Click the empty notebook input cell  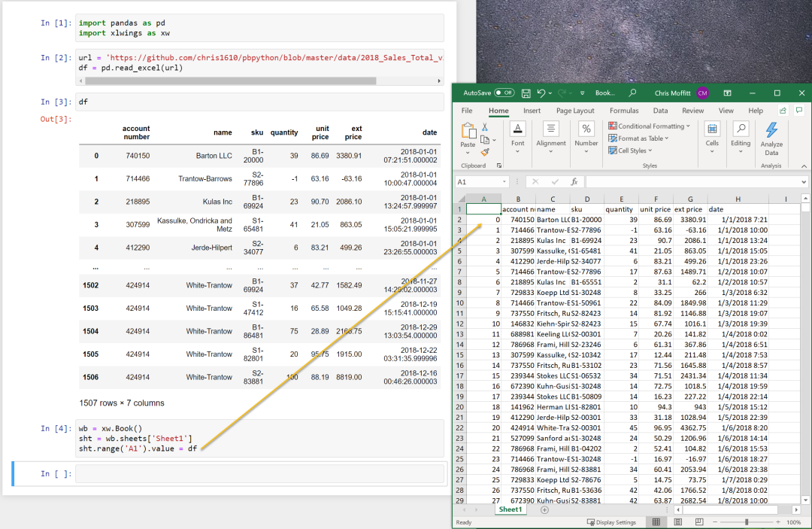click(259, 473)
